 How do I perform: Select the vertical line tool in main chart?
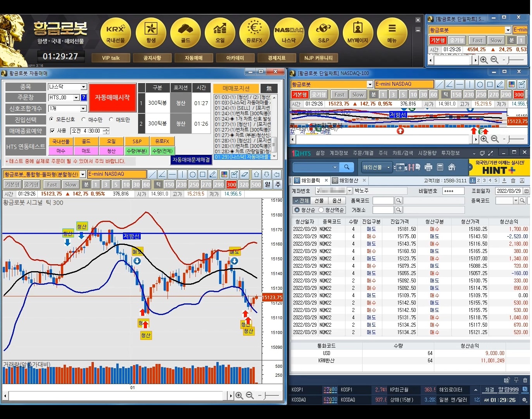click(x=183, y=174)
